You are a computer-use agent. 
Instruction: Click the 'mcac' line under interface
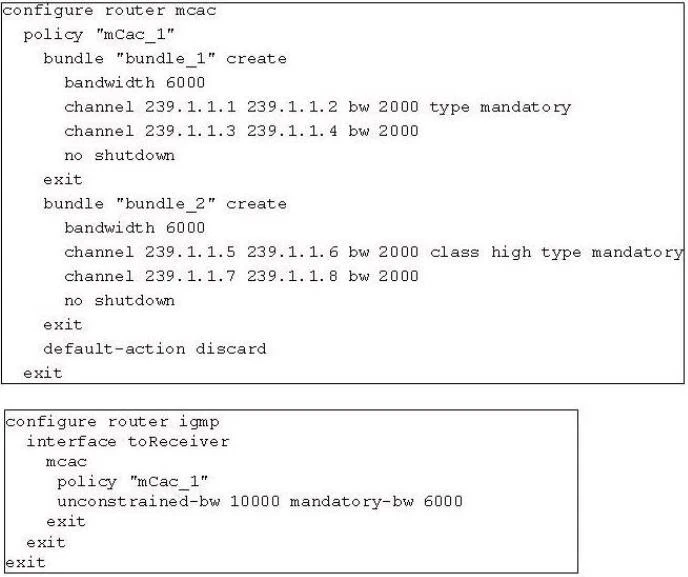click(66, 462)
